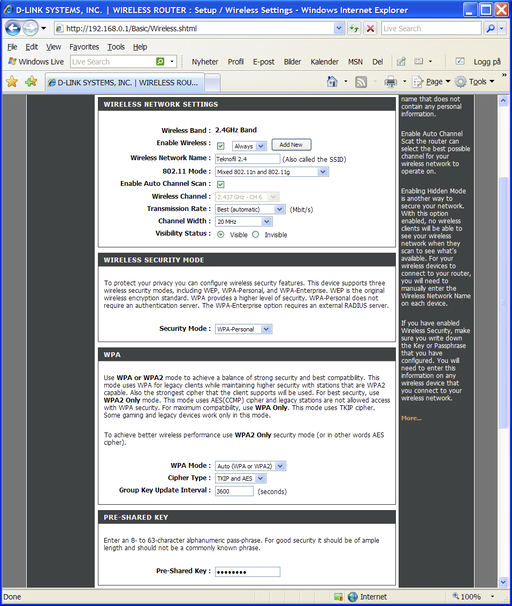
Task: Open the Edit menu
Action: 32,47
